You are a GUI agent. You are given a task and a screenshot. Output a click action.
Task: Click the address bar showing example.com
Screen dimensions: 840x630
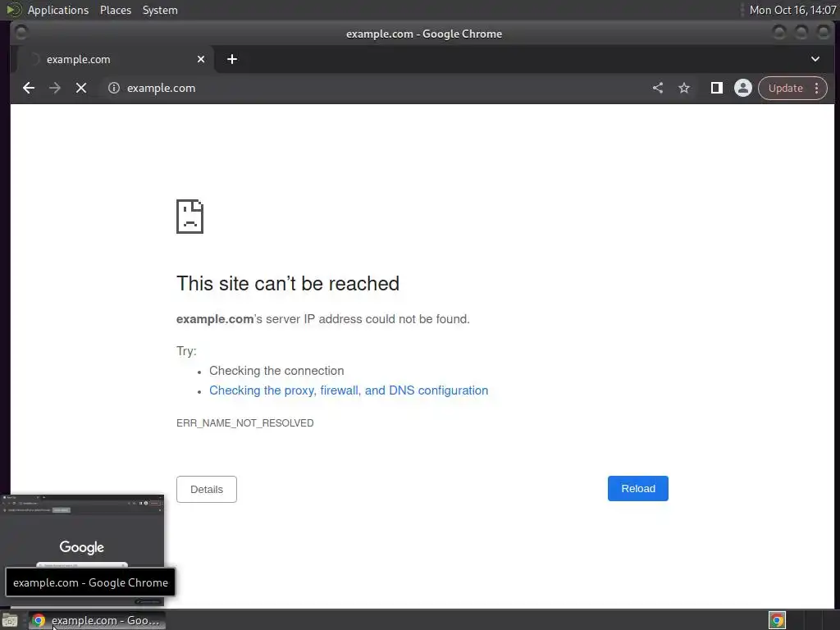375,88
